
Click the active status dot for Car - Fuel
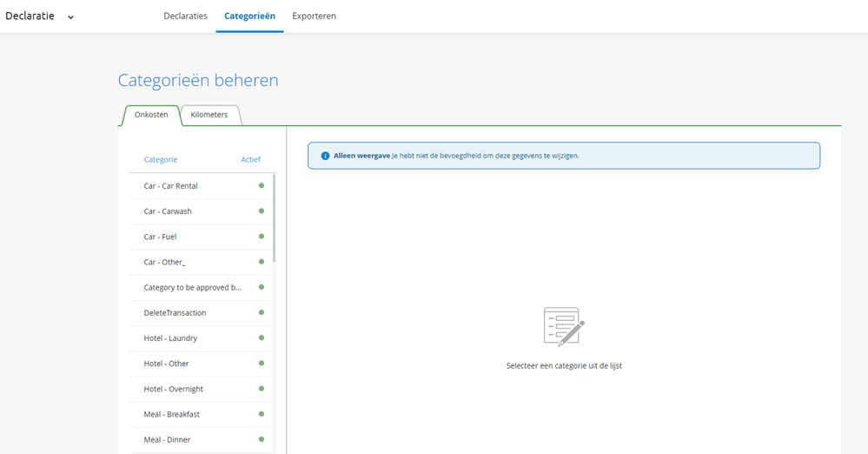tap(262, 237)
